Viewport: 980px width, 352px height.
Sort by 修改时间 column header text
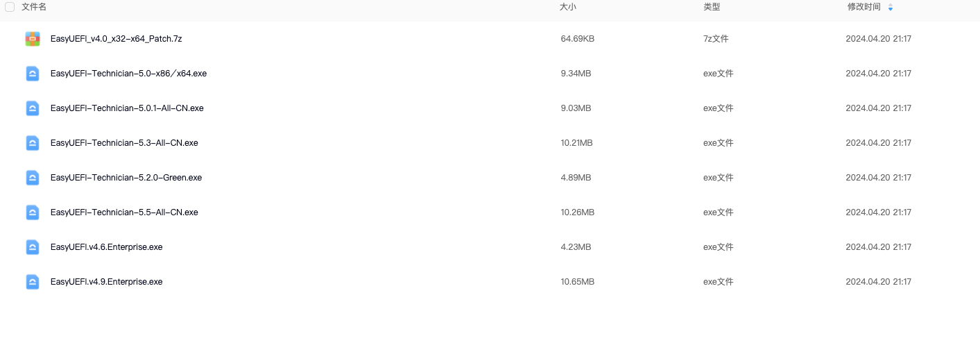863,7
